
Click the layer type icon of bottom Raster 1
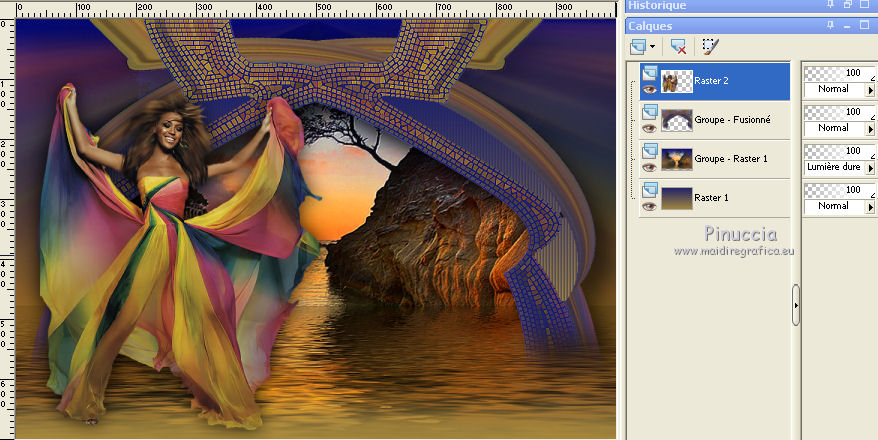coord(650,190)
